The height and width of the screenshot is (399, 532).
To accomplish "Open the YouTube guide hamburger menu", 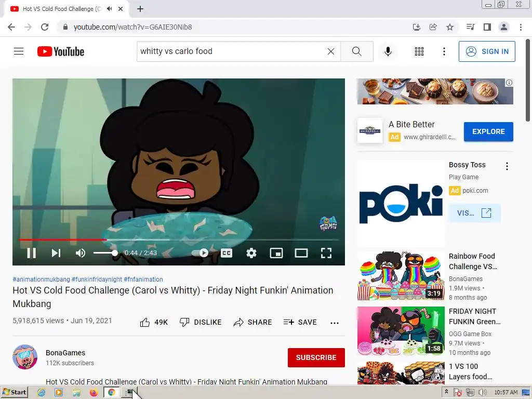I will [19, 51].
